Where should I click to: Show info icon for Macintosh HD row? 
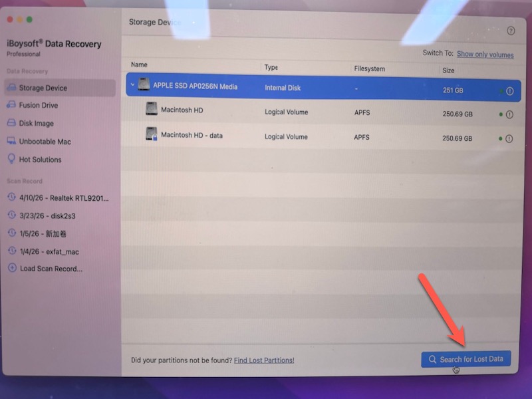509,114
